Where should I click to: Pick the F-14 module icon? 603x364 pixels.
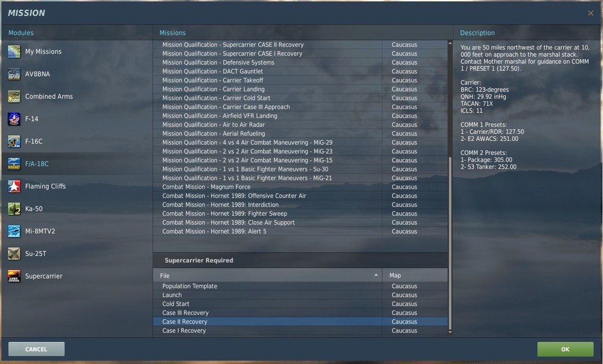[x=14, y=119]
